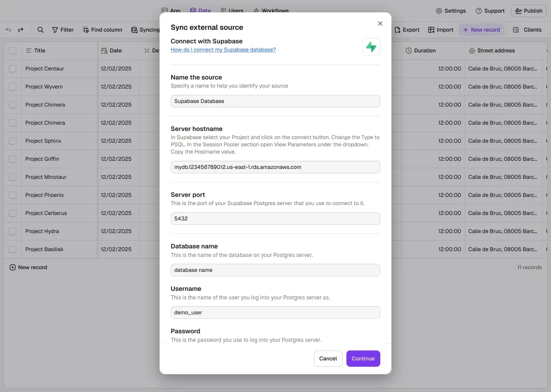Switch to the Workflows tab

[271, 10]
